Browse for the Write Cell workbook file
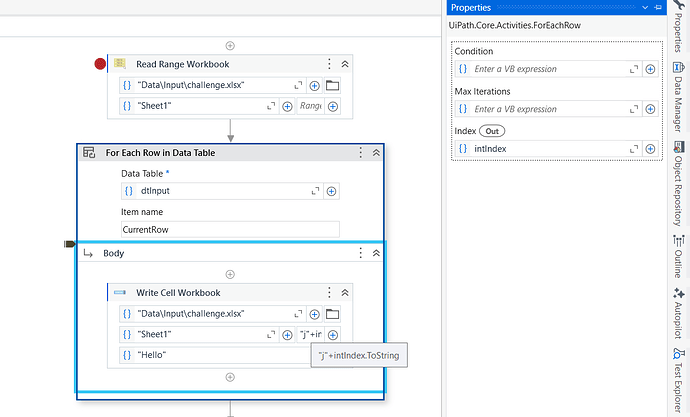Screen dimensions: 690x417 (x=332, y=314)
